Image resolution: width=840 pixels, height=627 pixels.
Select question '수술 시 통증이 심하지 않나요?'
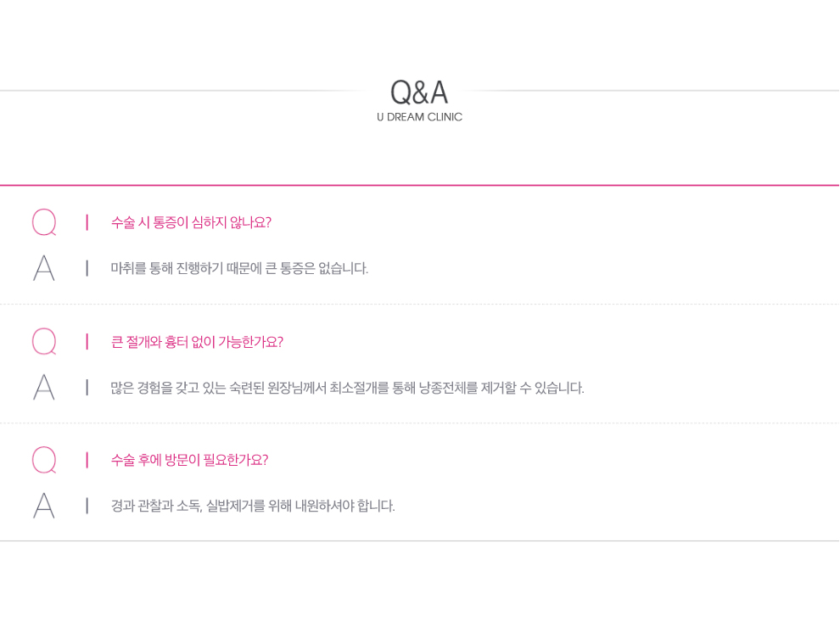coord(191,222)
